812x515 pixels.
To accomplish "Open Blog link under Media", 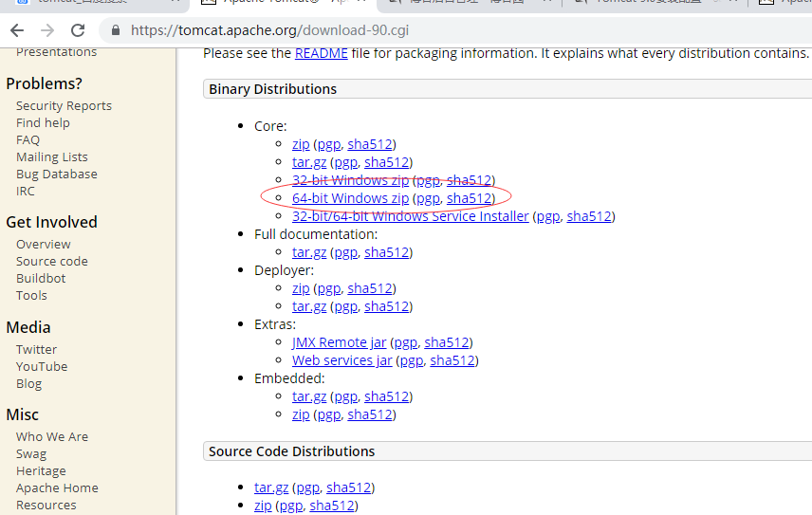I will pos(28,383).
